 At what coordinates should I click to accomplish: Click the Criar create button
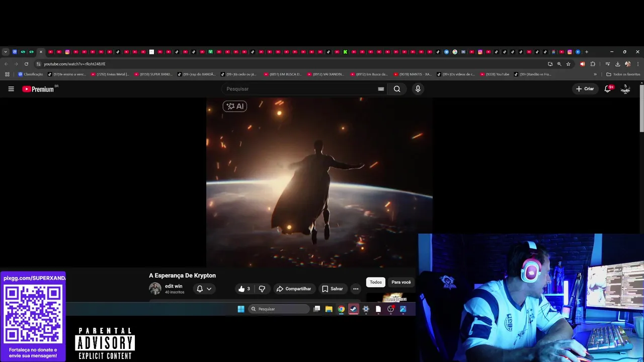585,89
